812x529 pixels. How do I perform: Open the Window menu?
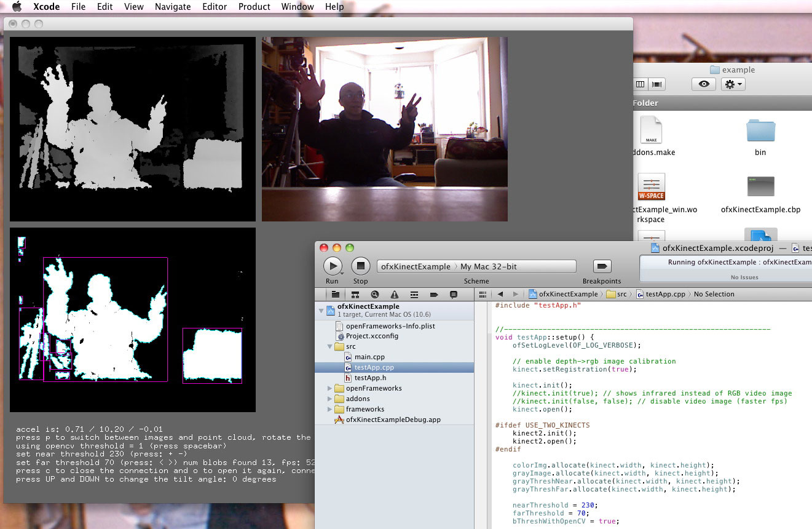298,7
